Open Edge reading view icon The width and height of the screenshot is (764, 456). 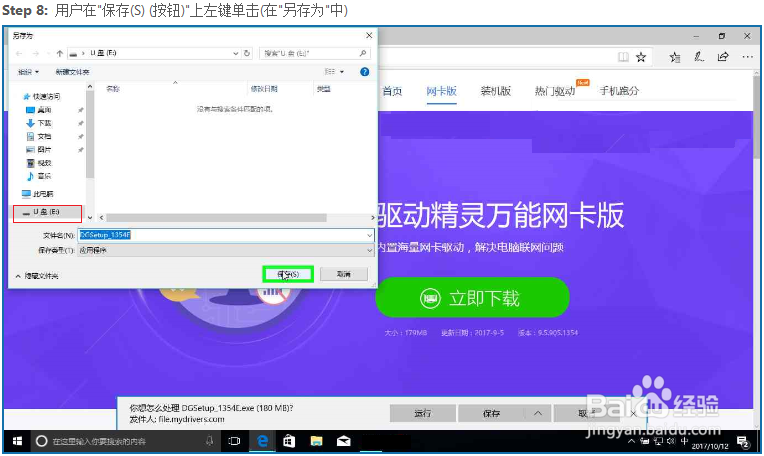tap(623, 57)
